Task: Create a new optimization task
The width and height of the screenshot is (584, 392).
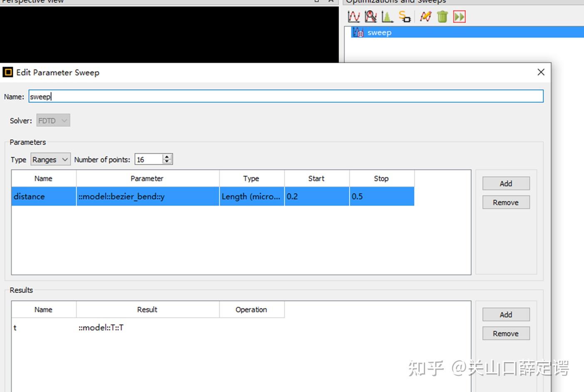Action: [370, 16]
